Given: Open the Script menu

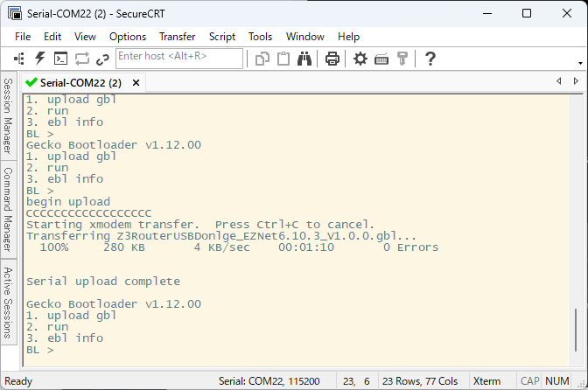Looking at the screenshot, I should coord(222,37).
